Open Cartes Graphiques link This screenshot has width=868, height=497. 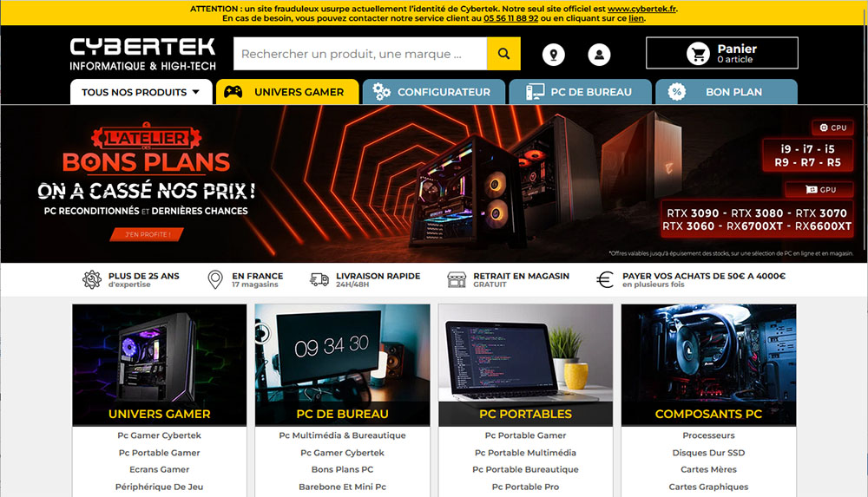(x=708, y=487)
